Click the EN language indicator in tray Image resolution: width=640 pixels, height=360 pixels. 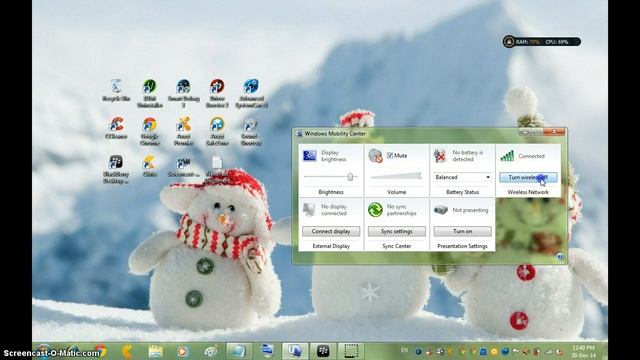(404, 350)
